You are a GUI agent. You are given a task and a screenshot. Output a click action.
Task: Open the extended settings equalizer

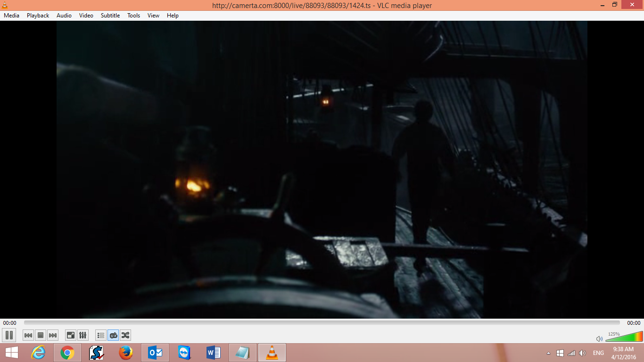(x=83, y=335)
